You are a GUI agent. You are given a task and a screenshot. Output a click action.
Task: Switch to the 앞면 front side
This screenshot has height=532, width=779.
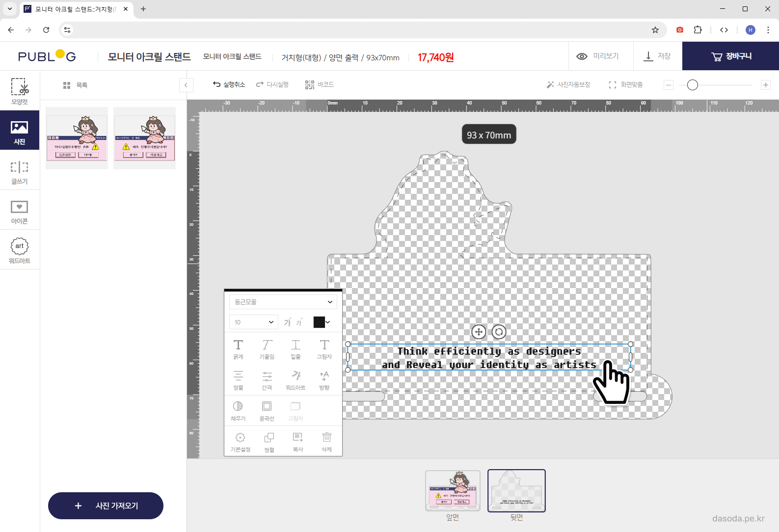click(x=452, y=491)
